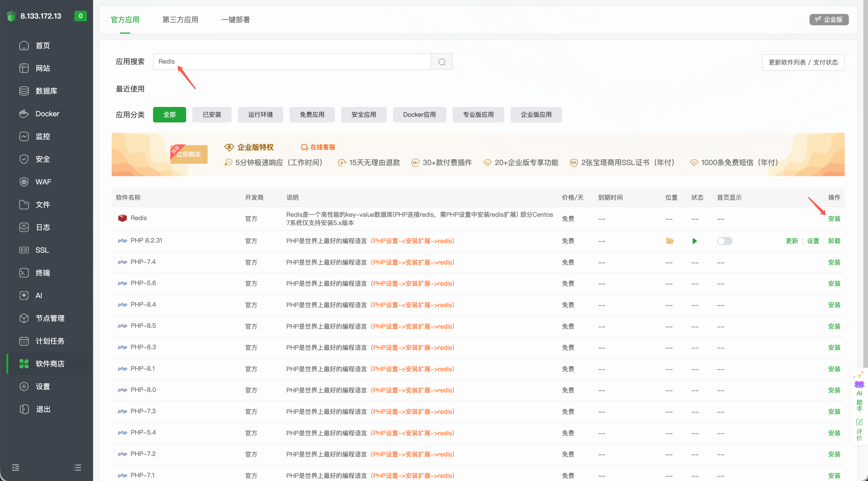Click the 企业版 badge button
This screenshot has height=481, width=868.
pos(829,20)
